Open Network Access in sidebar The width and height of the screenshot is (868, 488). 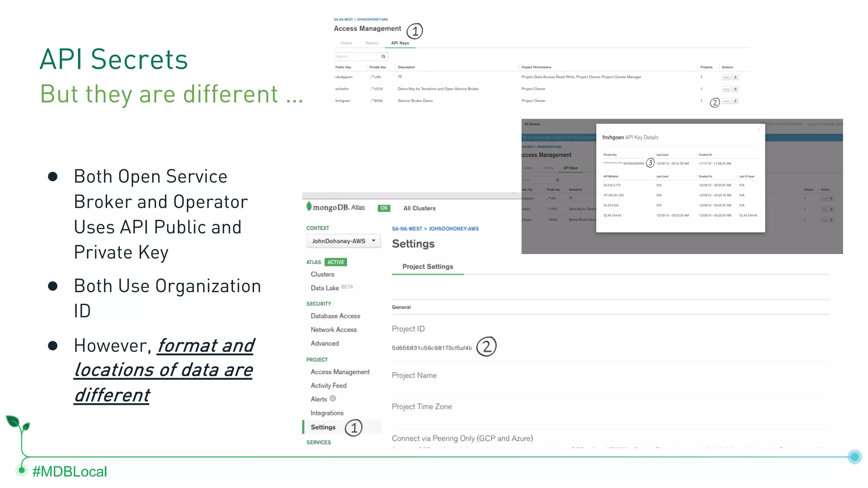[x=334, y=330]
